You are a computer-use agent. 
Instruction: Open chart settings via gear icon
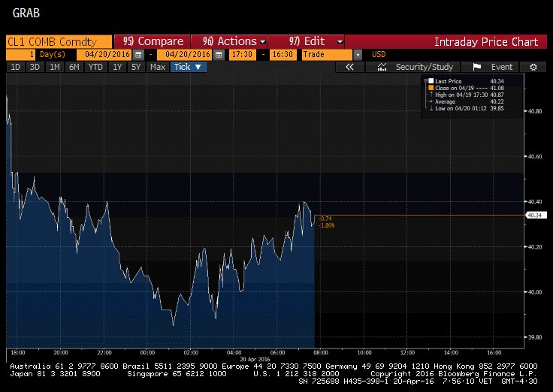tap(533, 67)
